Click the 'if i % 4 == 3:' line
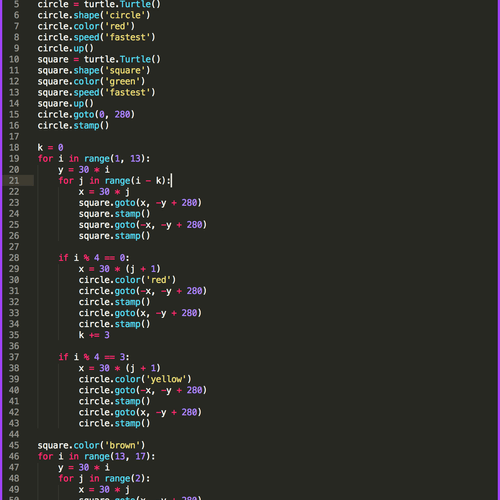 click(x=94, y=357)
